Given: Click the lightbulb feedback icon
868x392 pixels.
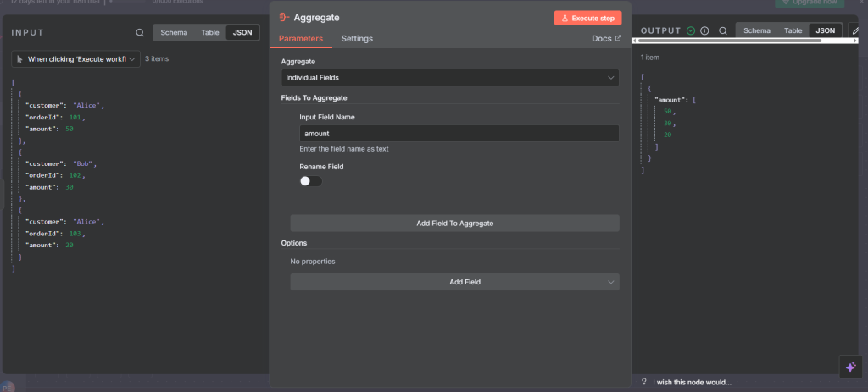Looking at the screenshot, I should 645,381.
